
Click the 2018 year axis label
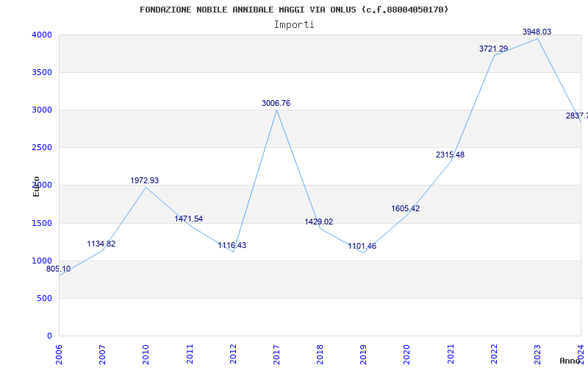(320, 354)
